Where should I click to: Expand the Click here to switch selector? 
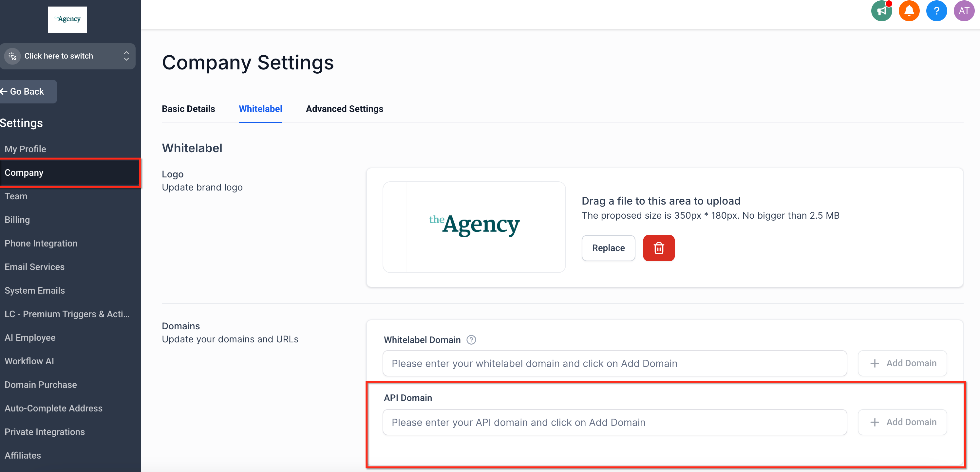point(68,56)
